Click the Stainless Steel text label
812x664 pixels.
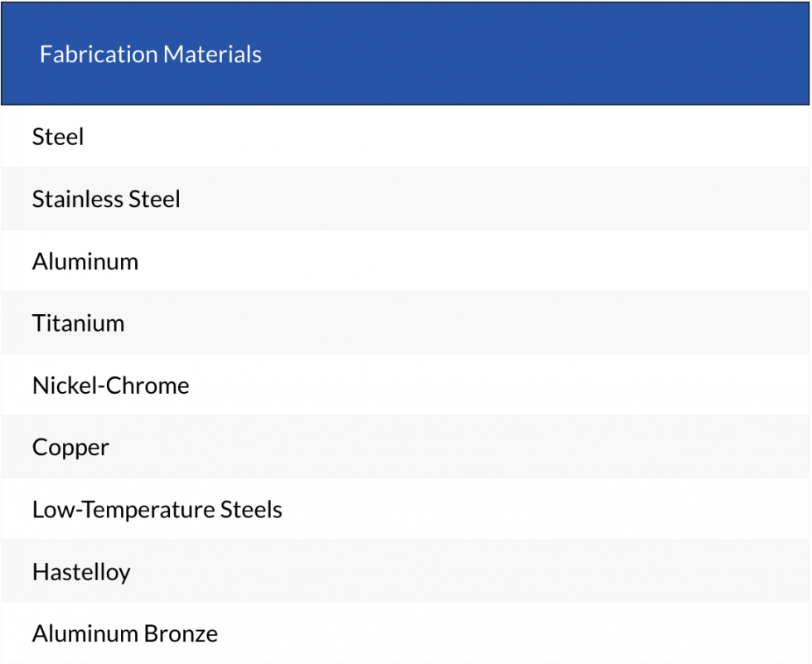[106, 199]
